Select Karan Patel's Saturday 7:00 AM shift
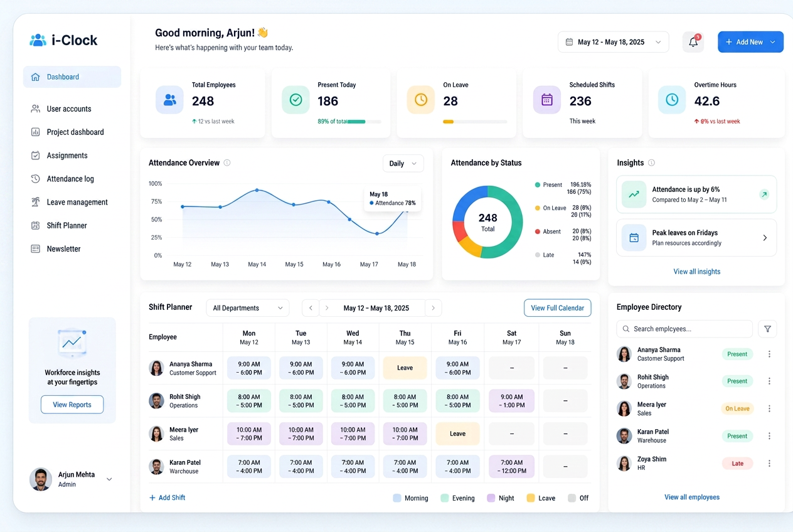Viewport: 793px width, 532px height. pyautogui.click(x=512, y=467)
